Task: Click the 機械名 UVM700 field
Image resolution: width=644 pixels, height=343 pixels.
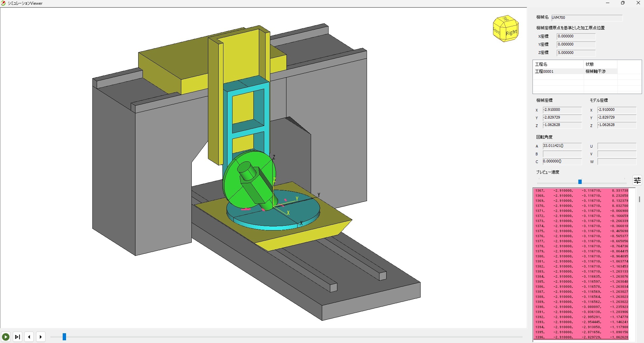Action: pos(587,18)
